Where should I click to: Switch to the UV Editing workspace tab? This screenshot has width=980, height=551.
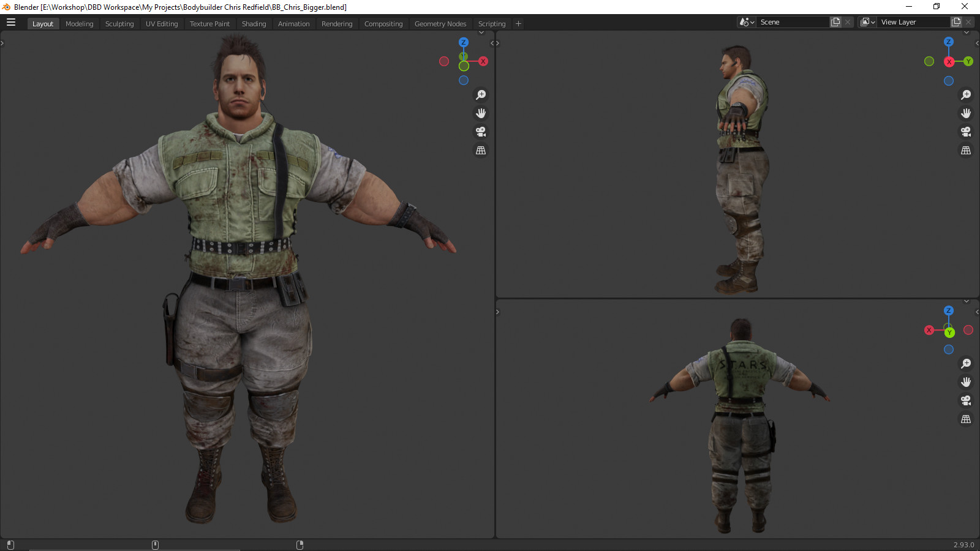tap(162, 24)
